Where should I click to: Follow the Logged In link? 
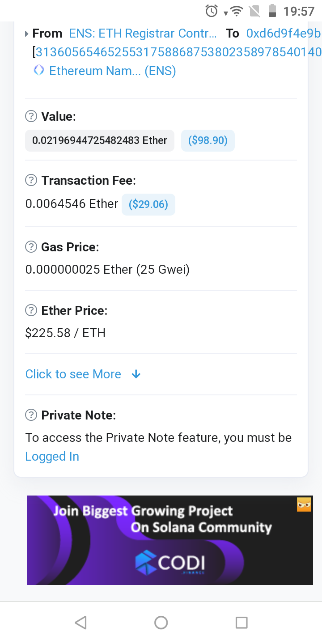point(52,456)
